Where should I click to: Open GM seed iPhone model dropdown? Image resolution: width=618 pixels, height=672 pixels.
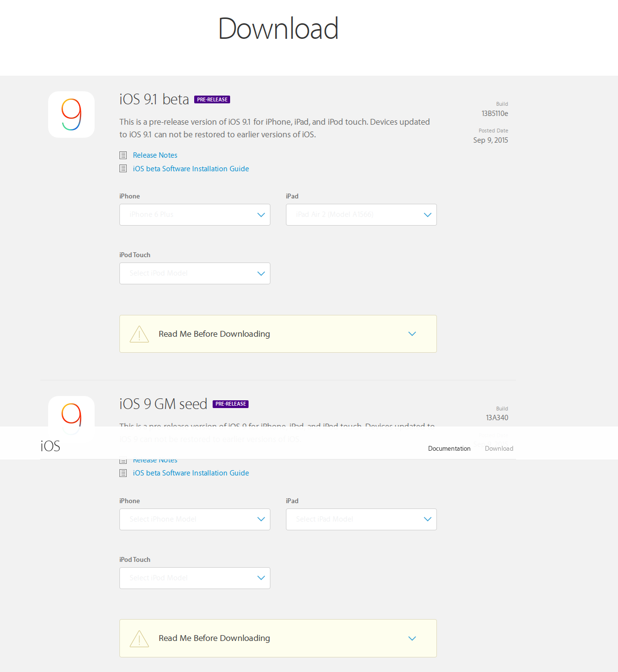pos(195,519)
